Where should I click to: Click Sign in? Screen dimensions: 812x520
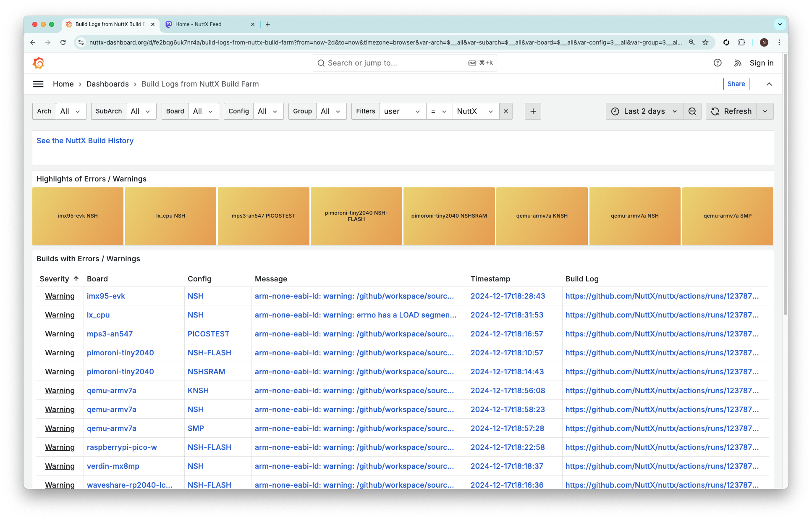pos(762,63)
